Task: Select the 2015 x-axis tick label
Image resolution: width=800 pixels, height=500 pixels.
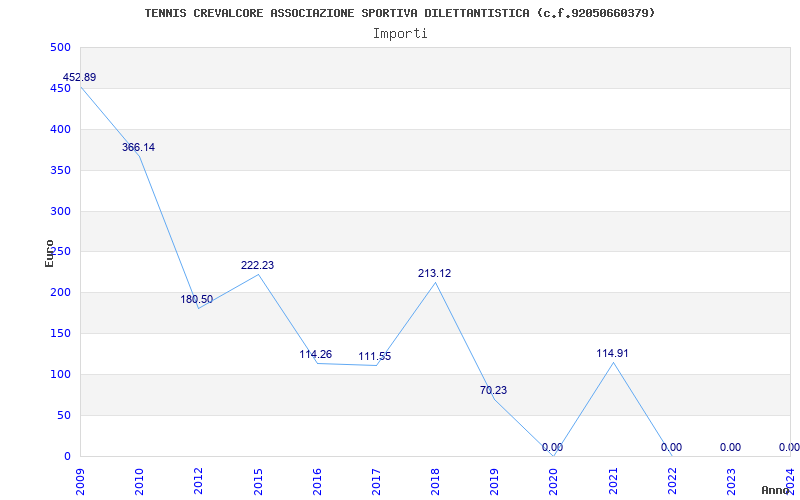Action: [258, 481]
